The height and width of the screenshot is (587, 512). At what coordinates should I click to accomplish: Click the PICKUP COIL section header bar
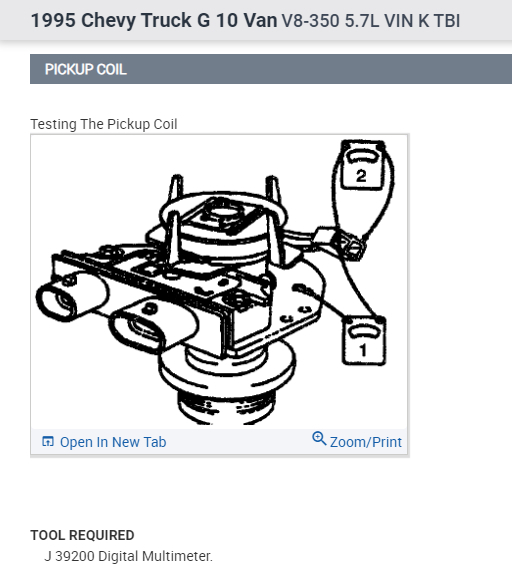click(x=271, y=69)
